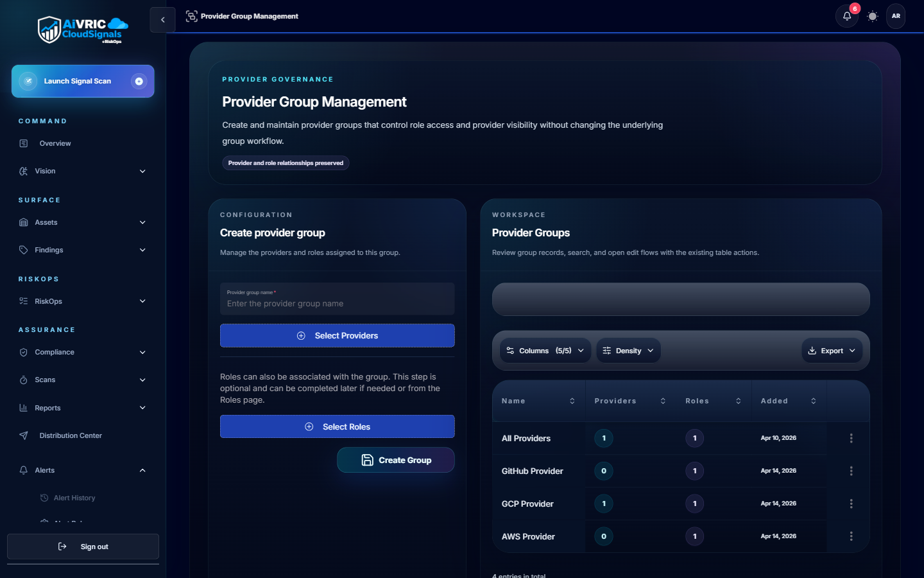
Task: Open row actions for AWS Provider
Action: [x=851, y=536]
